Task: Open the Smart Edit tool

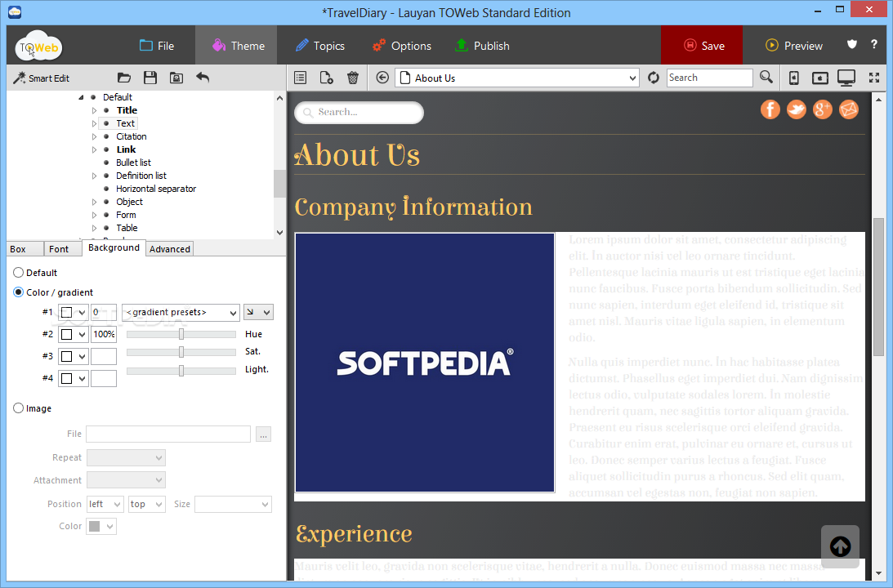Action: pyautogui.click(x=41, y=78)
